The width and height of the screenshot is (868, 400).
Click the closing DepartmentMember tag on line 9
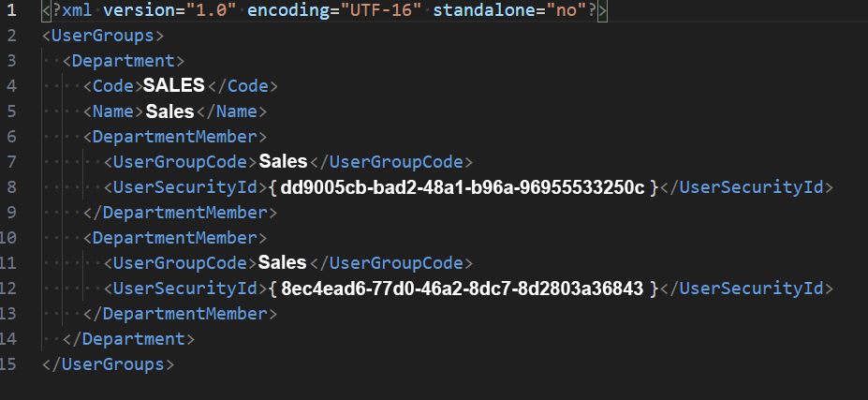click(180, 213)
